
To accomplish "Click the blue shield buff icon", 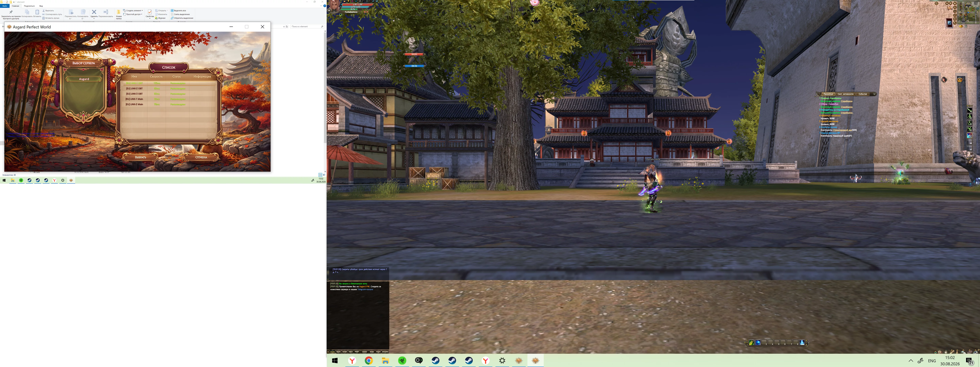I will 950,23.
